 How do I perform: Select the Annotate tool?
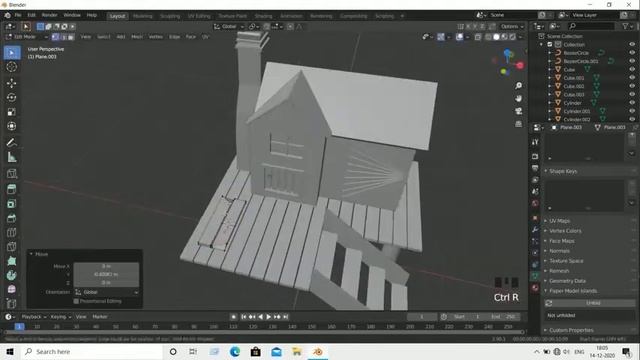12,142
